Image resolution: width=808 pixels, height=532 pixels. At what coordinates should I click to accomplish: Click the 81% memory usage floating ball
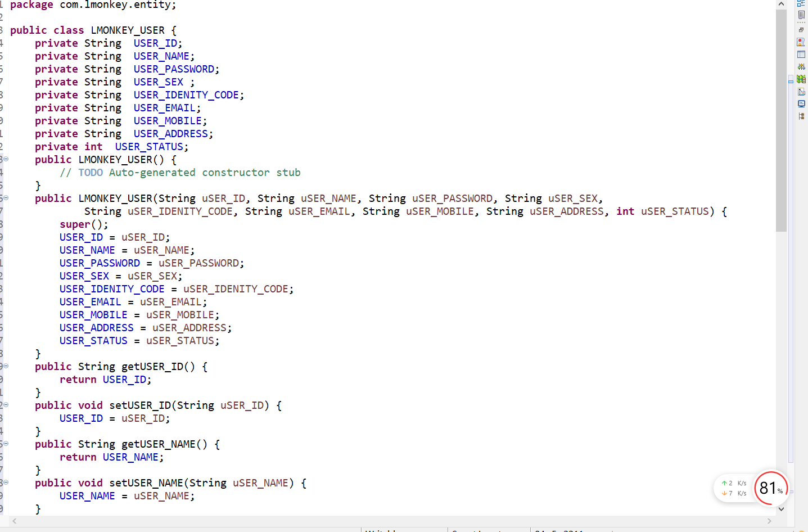click(x=771, y=488)
